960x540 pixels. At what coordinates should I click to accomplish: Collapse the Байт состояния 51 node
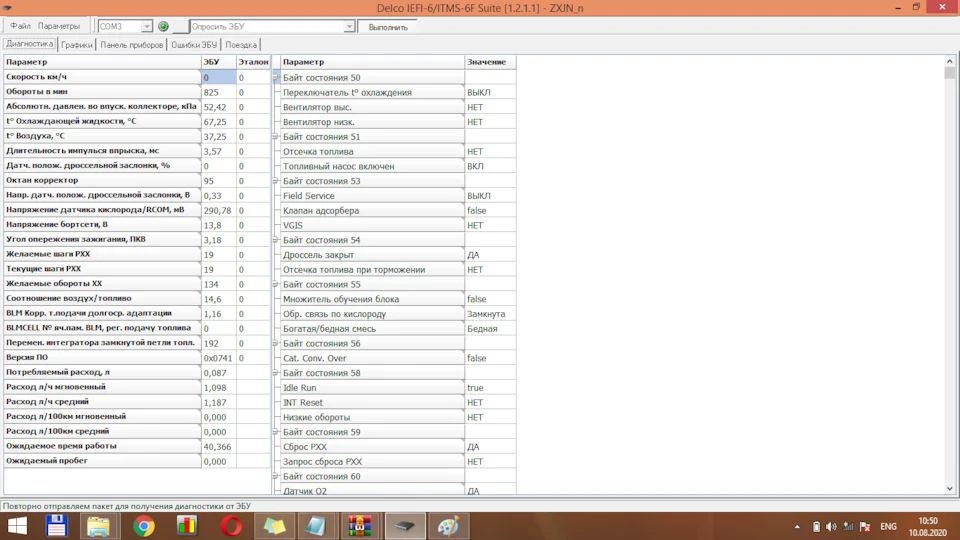275,137
